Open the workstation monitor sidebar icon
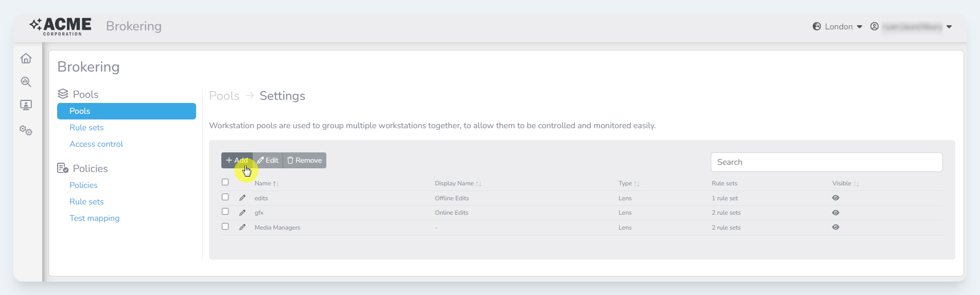The width and height of the screenshot is (980, 295). coord(26,105)
